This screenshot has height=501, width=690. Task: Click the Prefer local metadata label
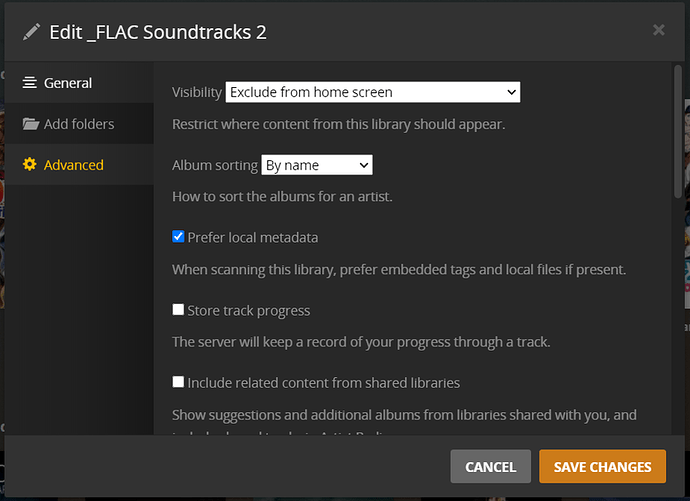click(x=253, y=238)
